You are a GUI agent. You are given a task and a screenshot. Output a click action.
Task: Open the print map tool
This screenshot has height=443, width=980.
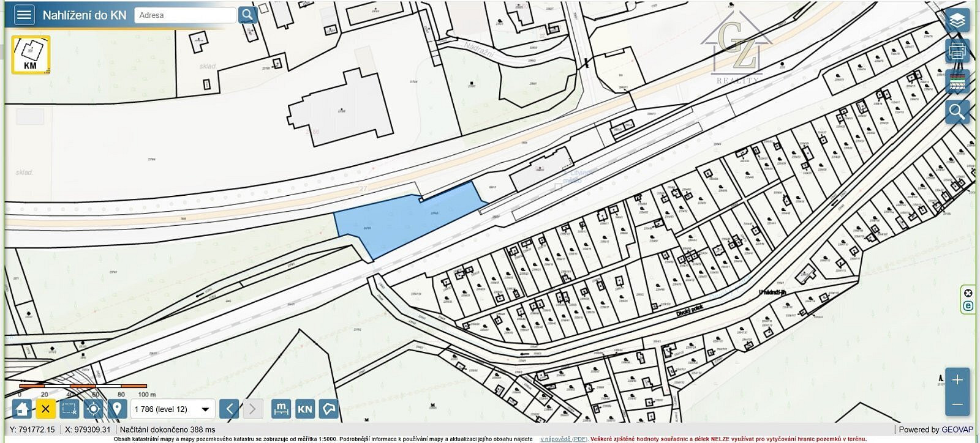957,51
